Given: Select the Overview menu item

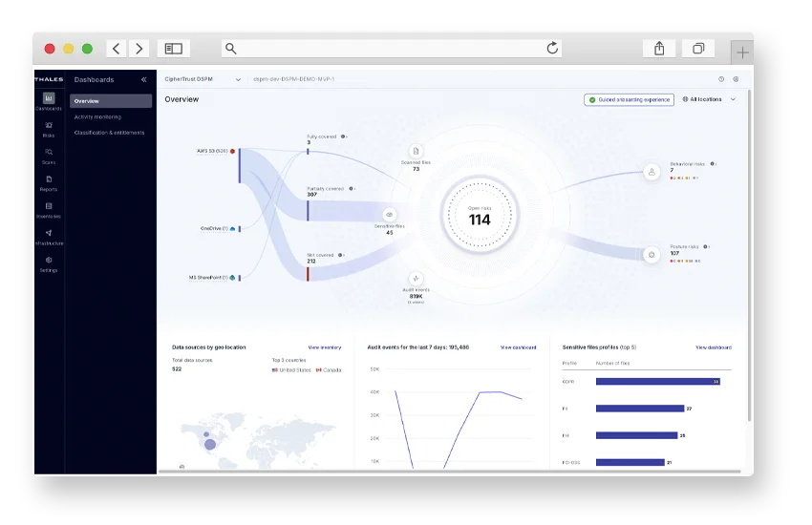Looking at the screenshot, I should [x=111, y=101].
